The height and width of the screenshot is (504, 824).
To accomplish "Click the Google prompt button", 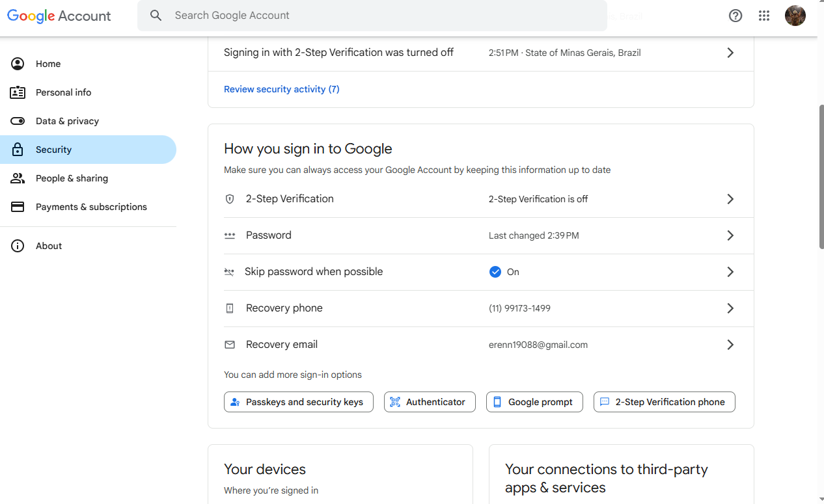I will pos(534,402).
